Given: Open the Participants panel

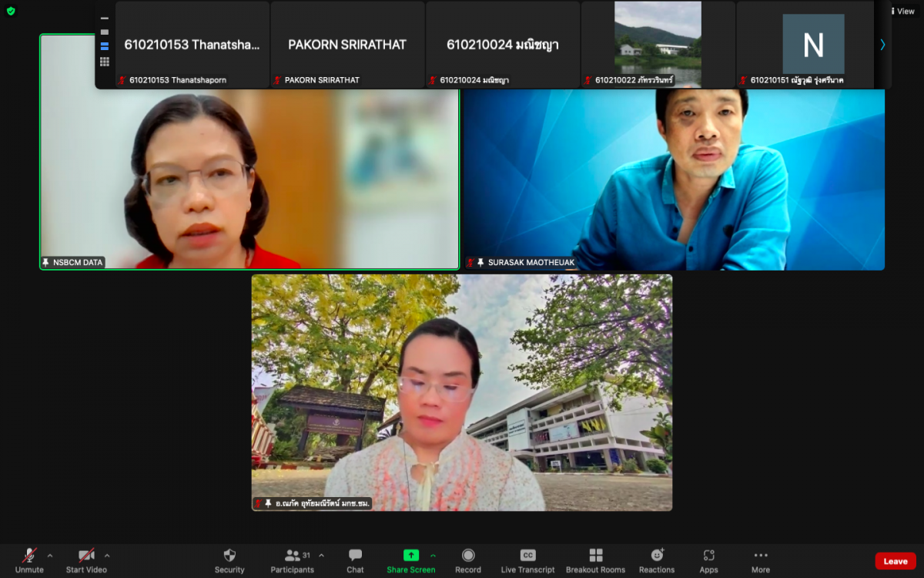Looking at the screenshot, I should coord(293,560).
